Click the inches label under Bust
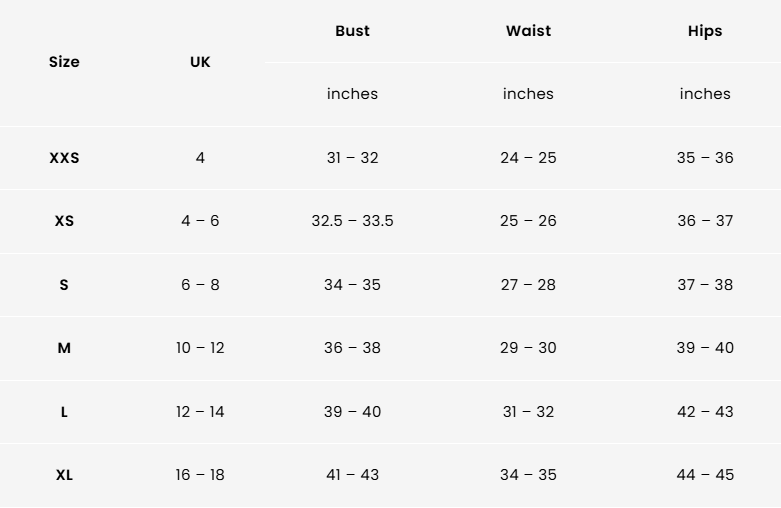This screenshot has height=508, width=781. (352, 94)
